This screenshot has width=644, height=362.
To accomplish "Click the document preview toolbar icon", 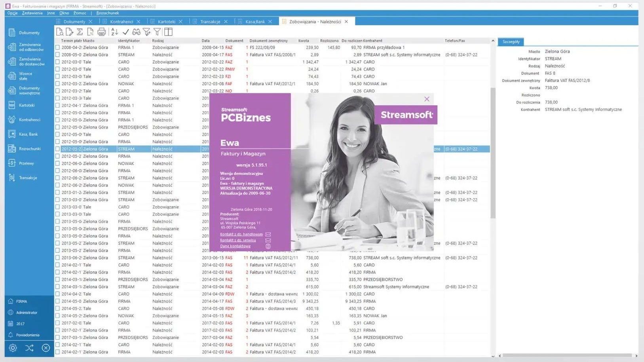I will [x=59, y=32].
